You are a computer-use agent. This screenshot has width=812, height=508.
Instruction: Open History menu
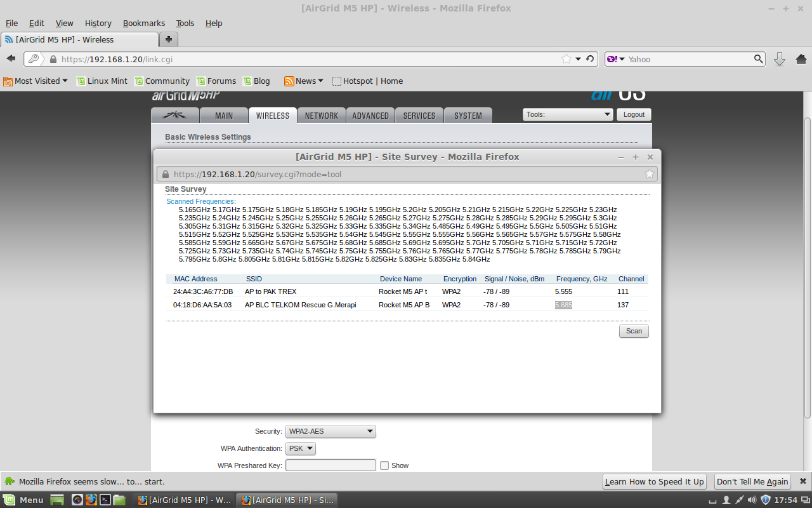tap(98, 23)
